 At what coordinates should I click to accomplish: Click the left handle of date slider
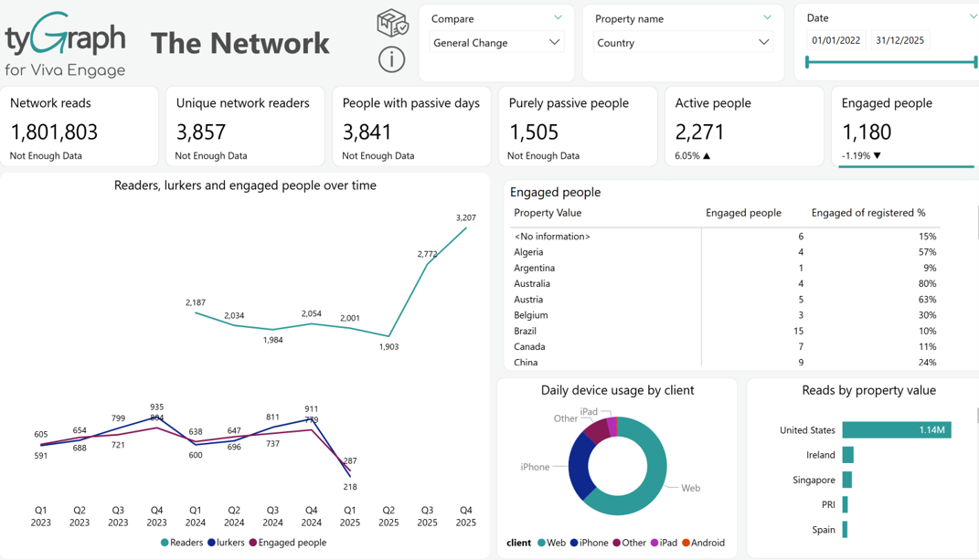tap(807, 62)
